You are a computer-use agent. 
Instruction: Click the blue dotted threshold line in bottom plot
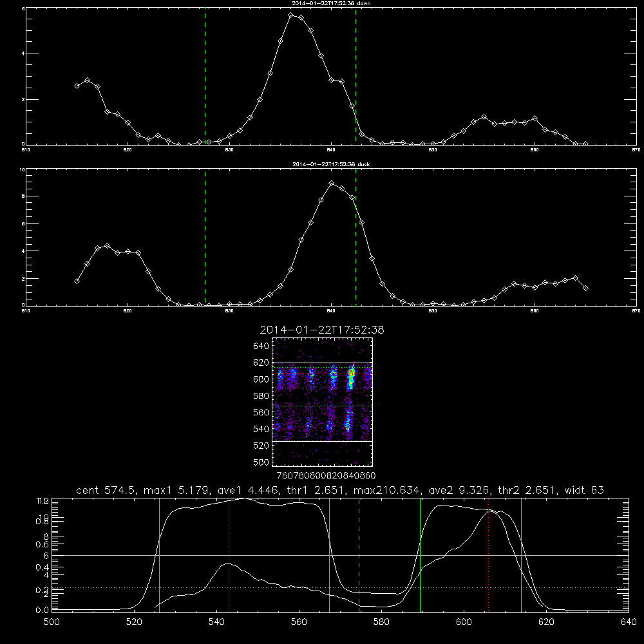[x=340, y=588]
